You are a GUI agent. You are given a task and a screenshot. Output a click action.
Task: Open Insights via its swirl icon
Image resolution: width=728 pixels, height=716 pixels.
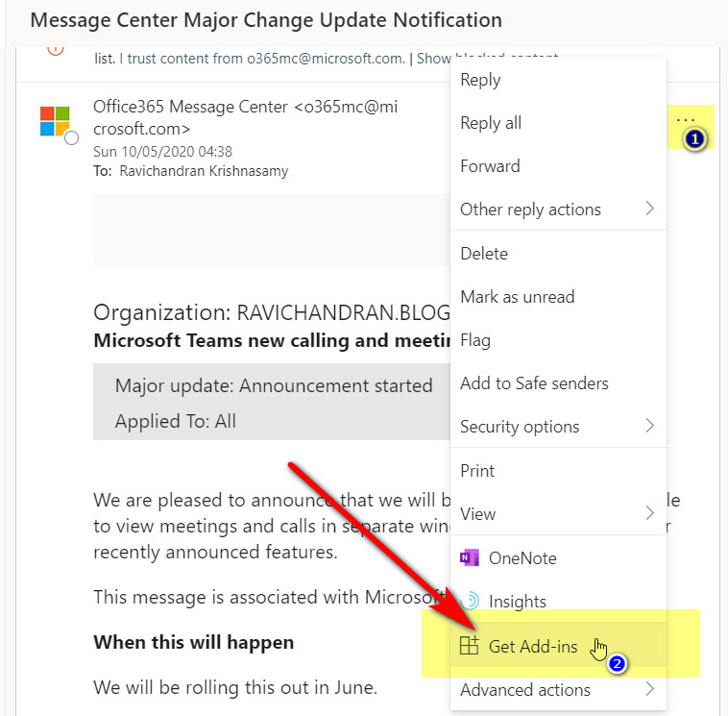click(x=470, y=602)
